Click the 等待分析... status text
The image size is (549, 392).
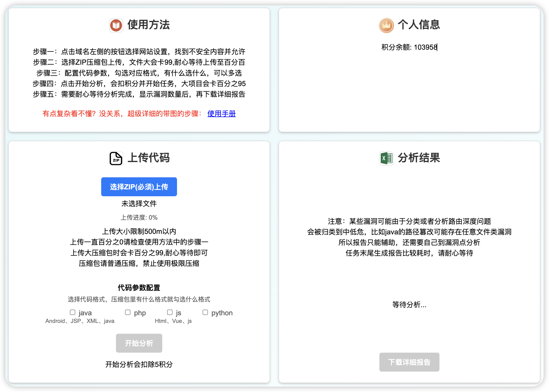point(409,305)
